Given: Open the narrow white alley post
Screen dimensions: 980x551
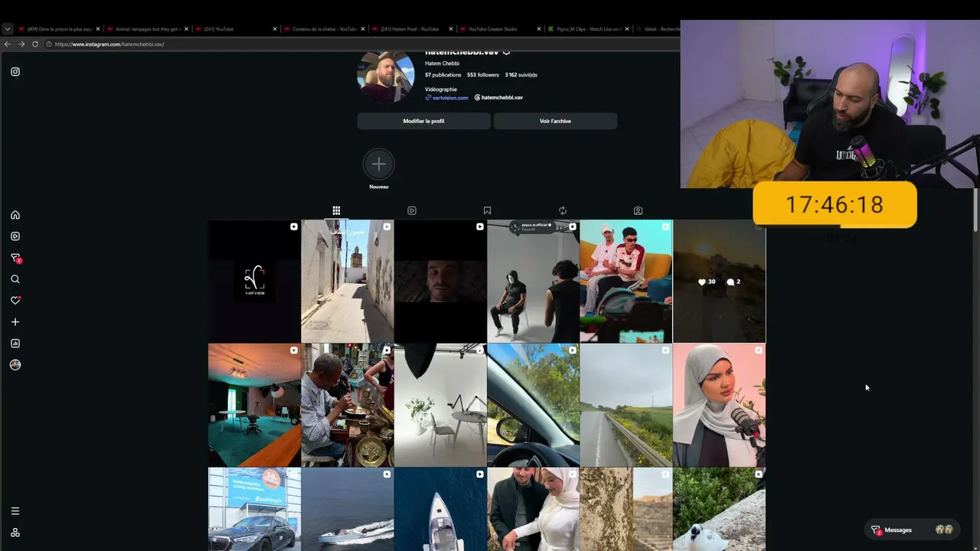Looking at the screenshot, I should click(348, 282).
